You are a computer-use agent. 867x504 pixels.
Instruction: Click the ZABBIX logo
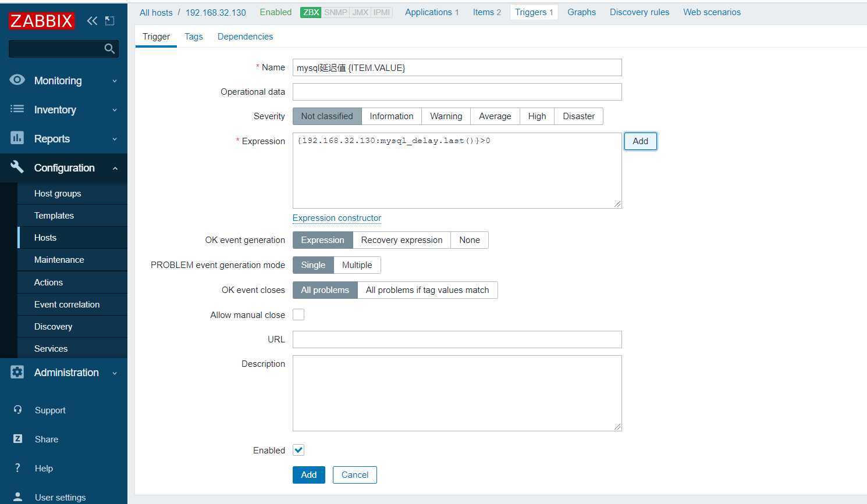coord(42,21)
